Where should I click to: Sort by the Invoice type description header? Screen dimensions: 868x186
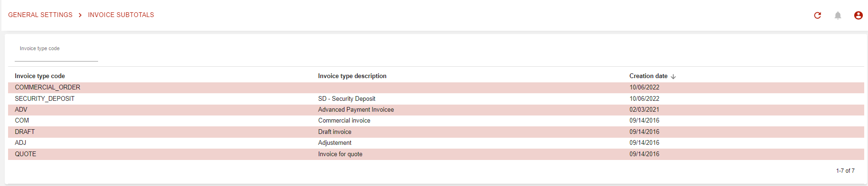[x=352, y=76]
